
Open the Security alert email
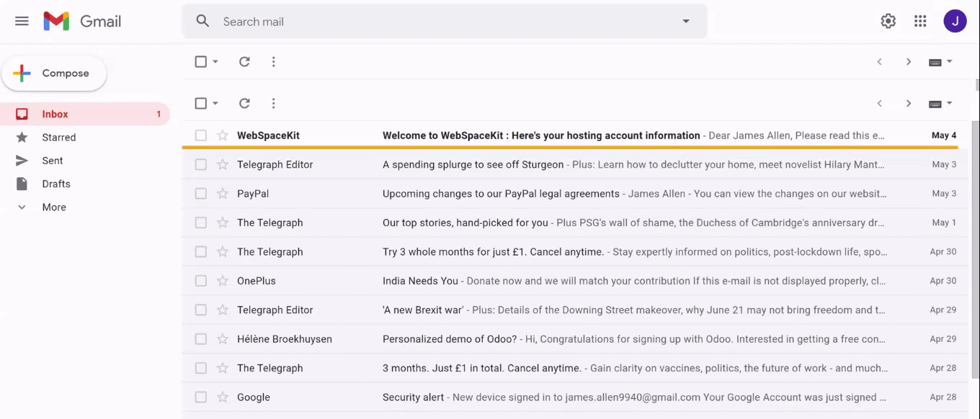pyautogui.click(x=575, y=397)
